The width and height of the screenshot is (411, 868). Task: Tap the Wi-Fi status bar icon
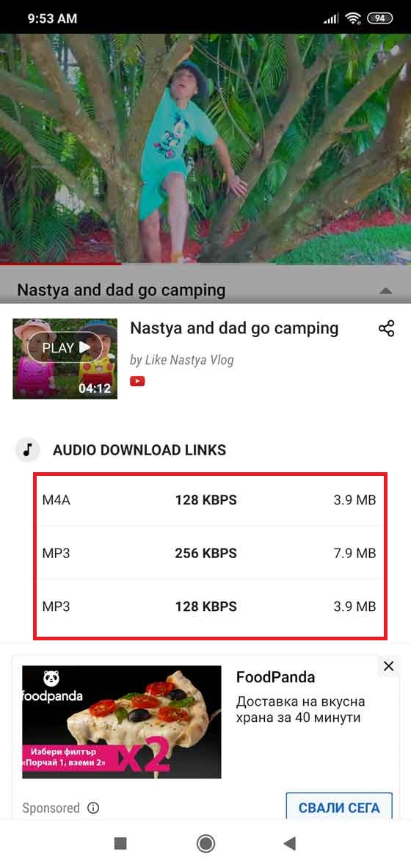(x=352, y=18)
